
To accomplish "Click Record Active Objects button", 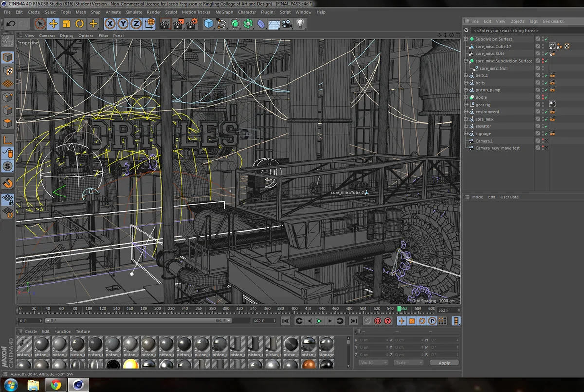I will [x=368, y=321].
